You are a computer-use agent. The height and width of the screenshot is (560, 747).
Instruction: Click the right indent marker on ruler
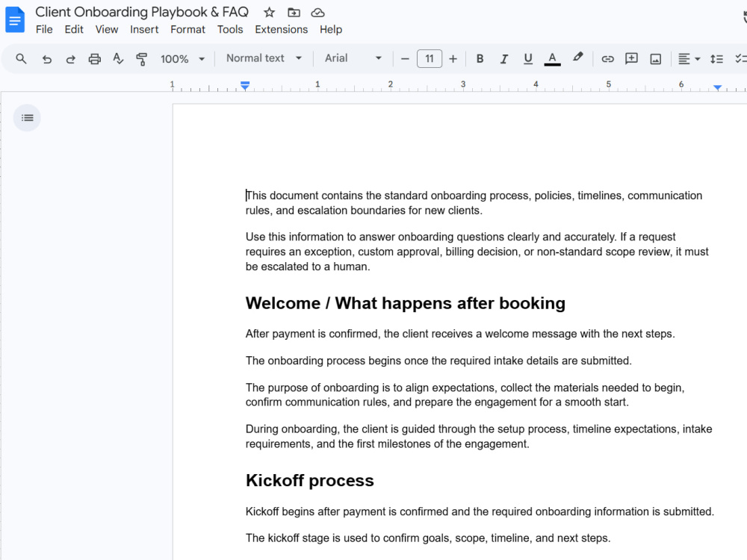tap(717, 87)
